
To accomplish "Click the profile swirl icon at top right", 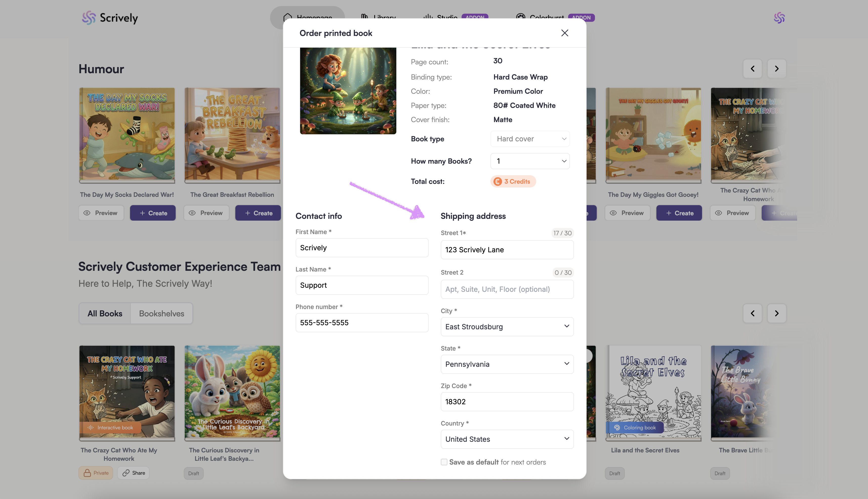I will 779,18.
